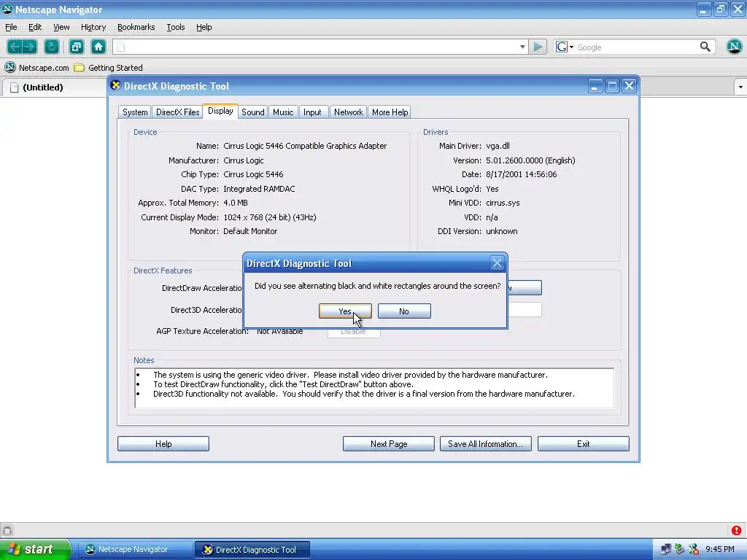Click the third system tray icon
This screenshot has width=747, height=560.
(694, 549)
